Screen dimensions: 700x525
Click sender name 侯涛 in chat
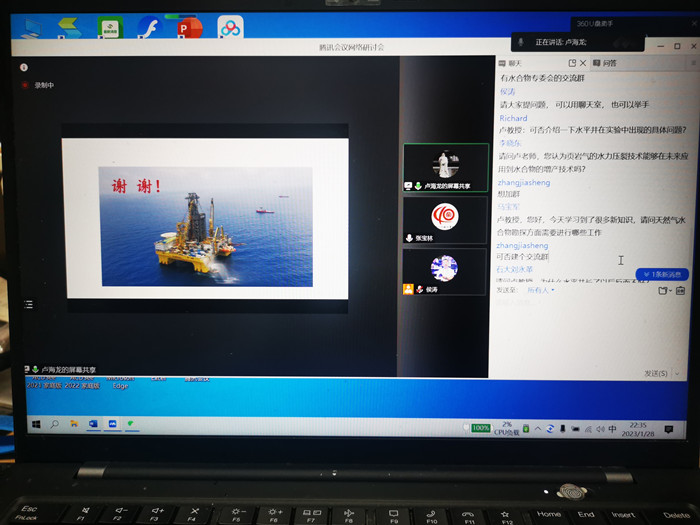tap(508, 92)
